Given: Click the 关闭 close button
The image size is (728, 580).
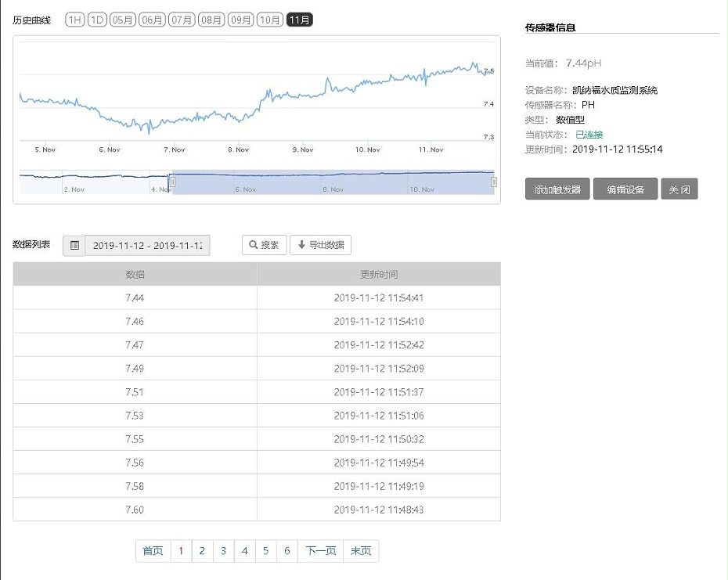Looking at the screenshot, I should click(679, 189).
